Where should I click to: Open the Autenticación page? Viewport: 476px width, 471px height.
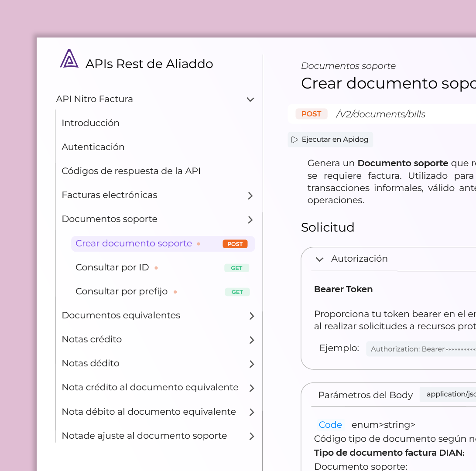point(93,147)
